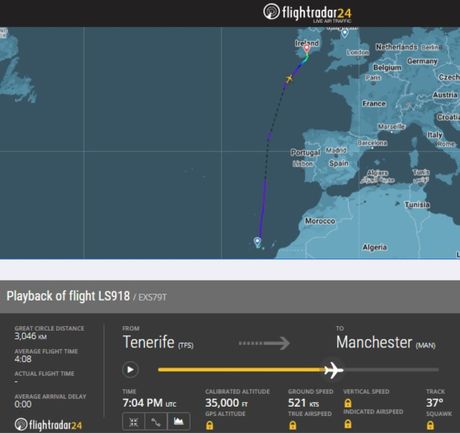Click the 37° track value

(x=435, y=403)
